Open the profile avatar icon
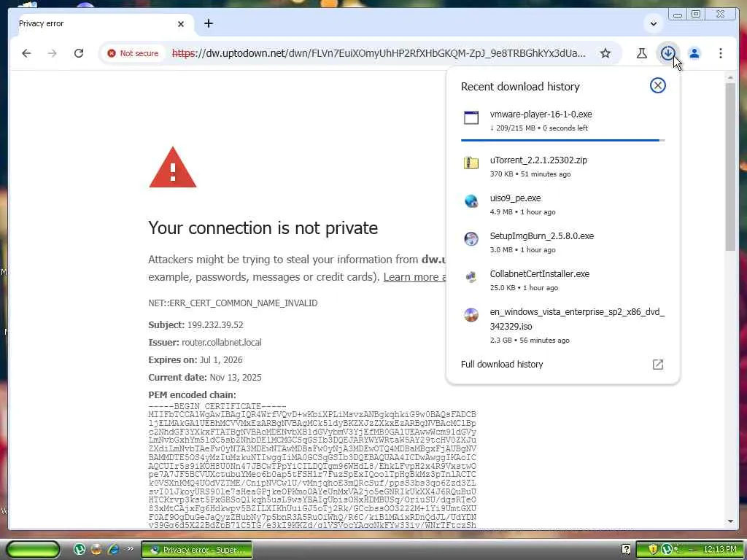The height and width of the screenshot is (560, 747). point(694,53)
